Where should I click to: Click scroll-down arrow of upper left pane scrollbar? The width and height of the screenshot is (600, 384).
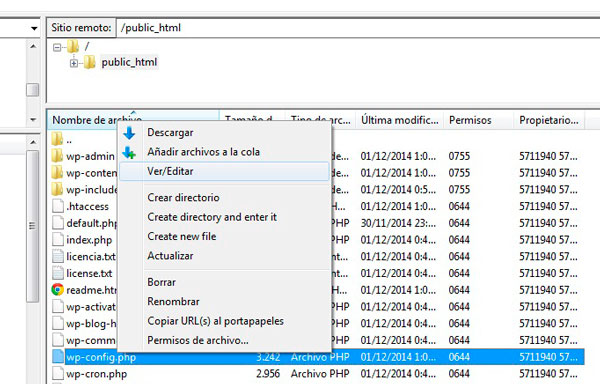click(33, 120)
